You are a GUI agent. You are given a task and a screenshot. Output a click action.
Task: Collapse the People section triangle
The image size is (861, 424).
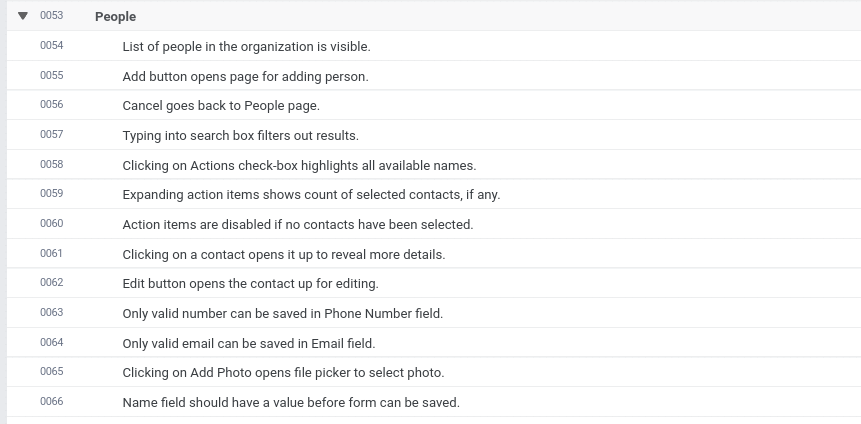point(23,16)
